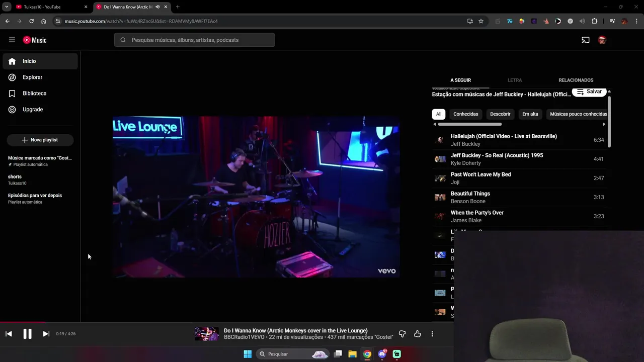Screen dimensions: 644x362
Task: Open the hamburger guide menu
Action: point(12,40)
